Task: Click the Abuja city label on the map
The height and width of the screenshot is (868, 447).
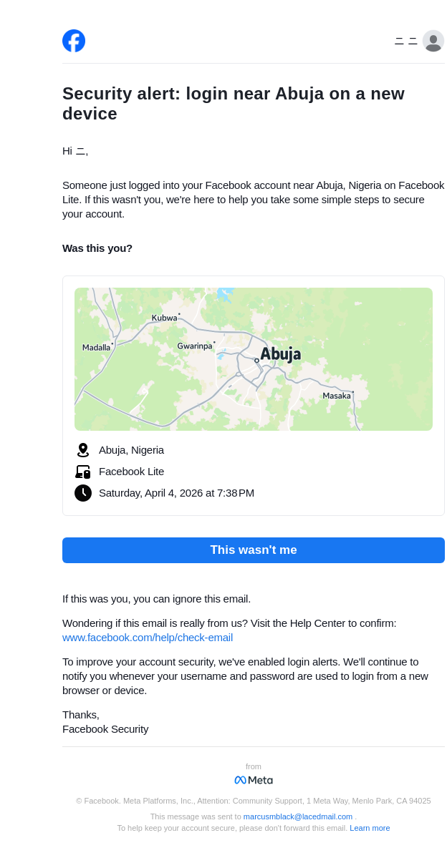Action: 280,354
